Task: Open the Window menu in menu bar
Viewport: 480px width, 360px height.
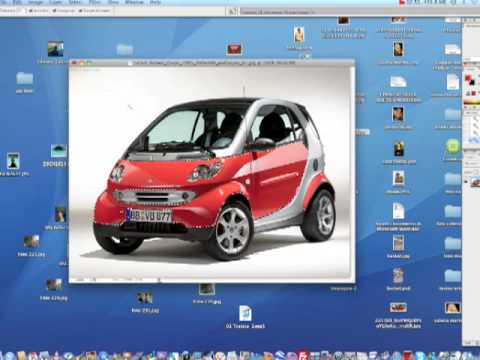Action: [134, 2]
